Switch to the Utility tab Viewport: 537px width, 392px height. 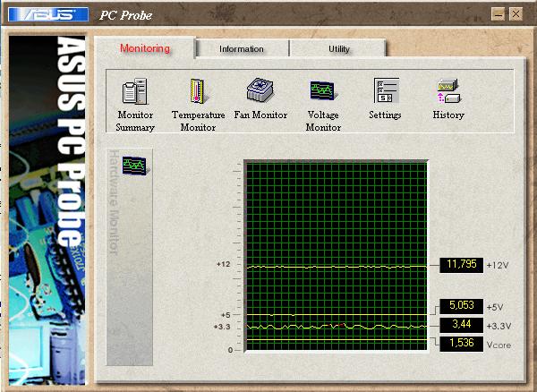click(x=338, y=49)
